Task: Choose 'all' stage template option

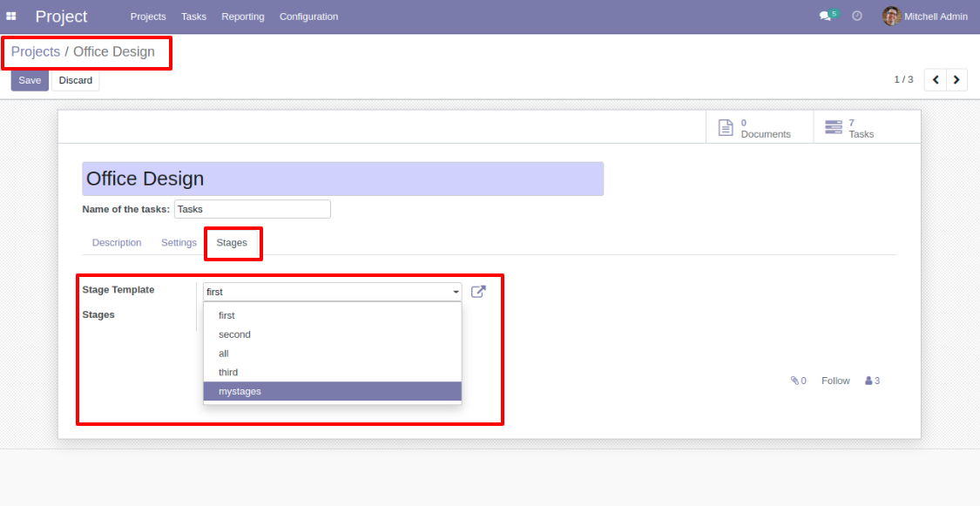Action: pos(333,353)
